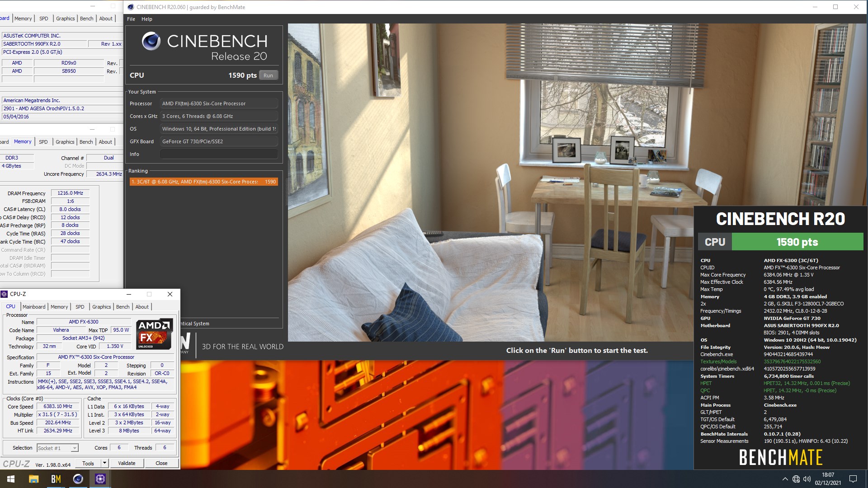
Task: Click the Close button at CPU-Z bottom
Action: click(161, 463)
